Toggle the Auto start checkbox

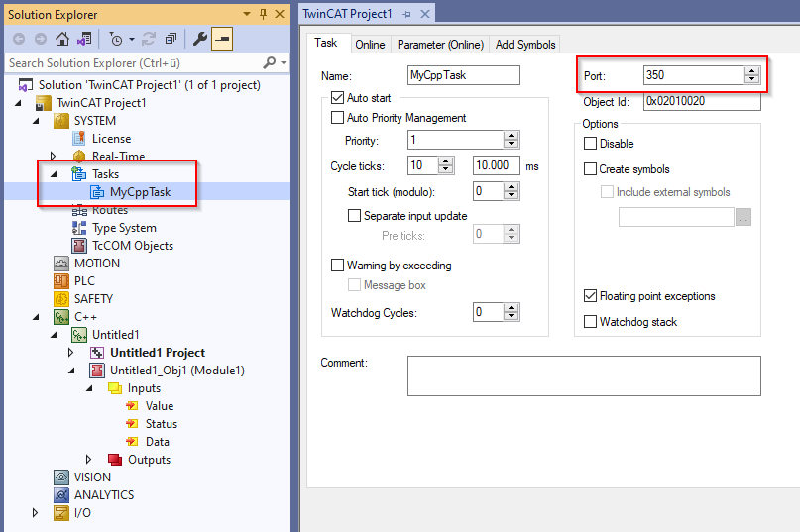[337, 97]
